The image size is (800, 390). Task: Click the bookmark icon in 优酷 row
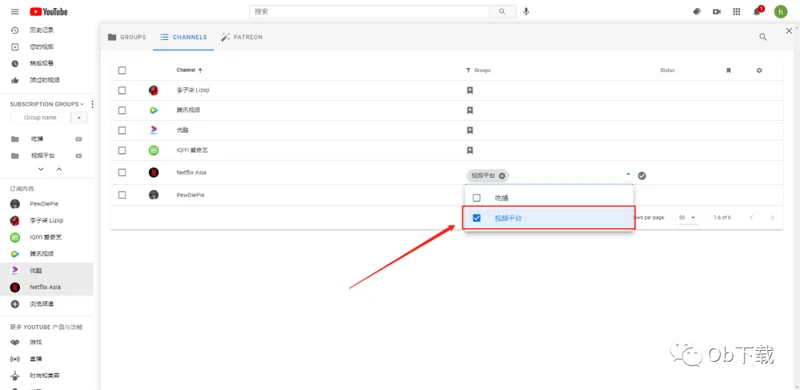pos(470,130)
